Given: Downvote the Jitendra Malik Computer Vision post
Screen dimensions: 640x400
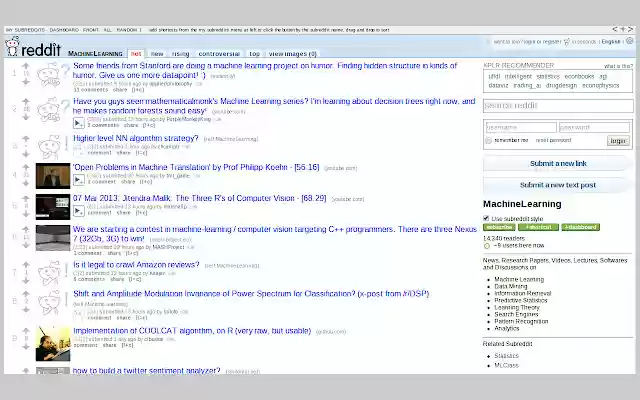Looking at the screenshot, I should click(26, 214).
